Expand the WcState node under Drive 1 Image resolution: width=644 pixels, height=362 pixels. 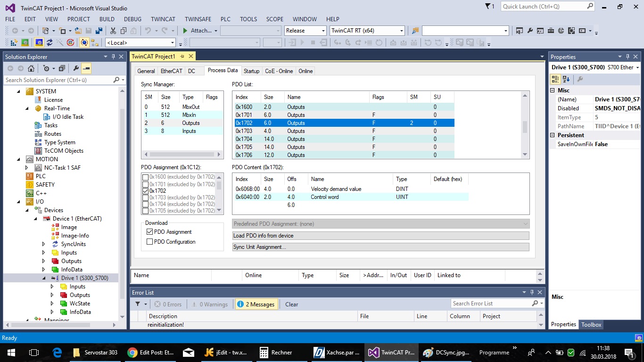coord(52,304)
